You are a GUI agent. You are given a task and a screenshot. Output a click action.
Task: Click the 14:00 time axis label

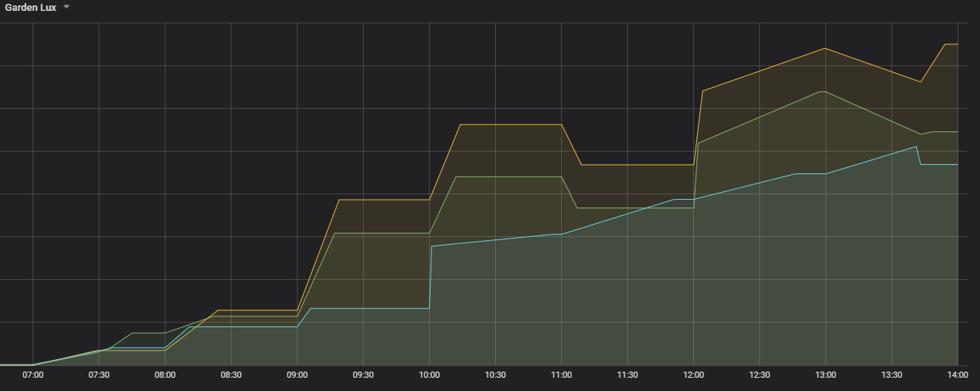click(x=957, y=375)
